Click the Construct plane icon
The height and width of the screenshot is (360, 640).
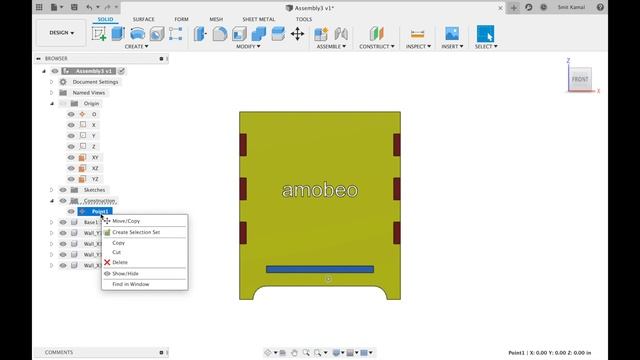[x=376, y=34]
